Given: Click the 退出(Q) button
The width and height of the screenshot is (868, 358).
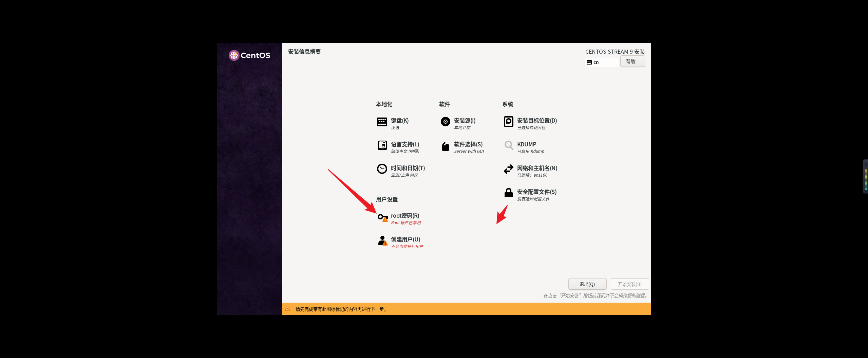Looking at the screenshot, I should point(587,284).
